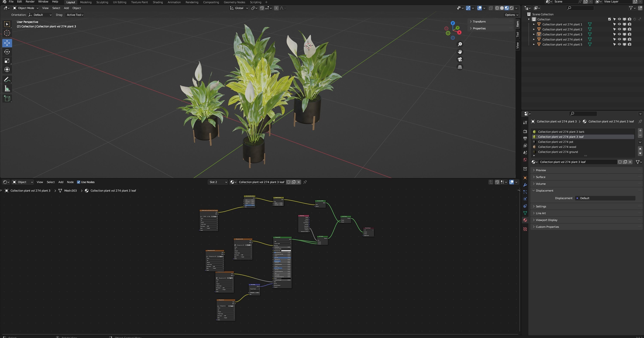Screen dimensions: 644x338
Task: Select the Select Box tool
Action: point(7,24)
